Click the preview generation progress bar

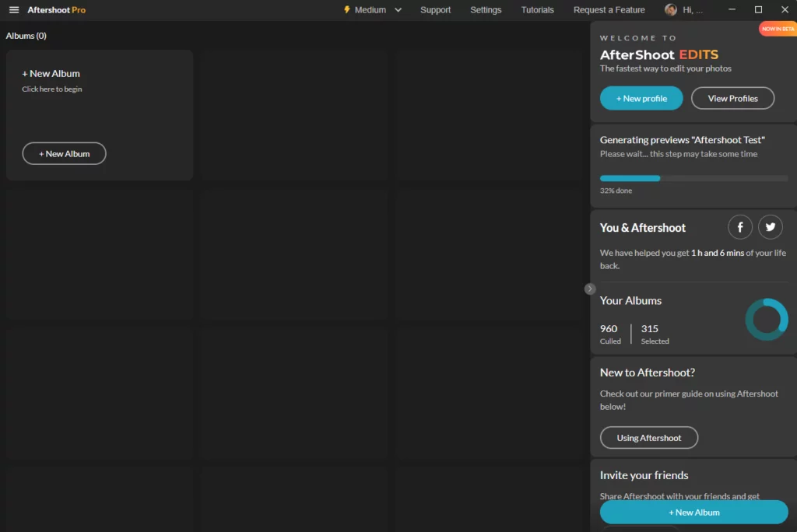(694, 178)
